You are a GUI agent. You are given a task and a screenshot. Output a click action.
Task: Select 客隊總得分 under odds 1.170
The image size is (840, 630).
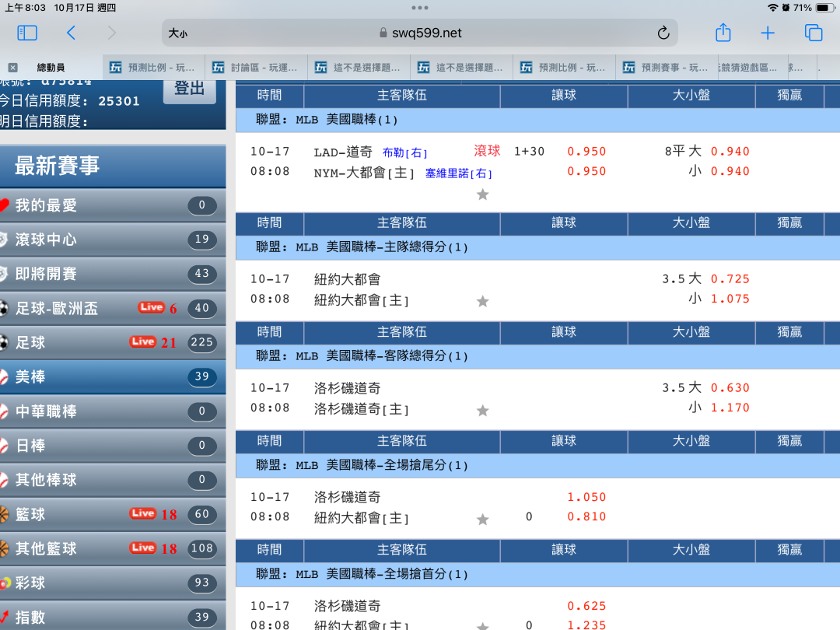coord(730,408)
